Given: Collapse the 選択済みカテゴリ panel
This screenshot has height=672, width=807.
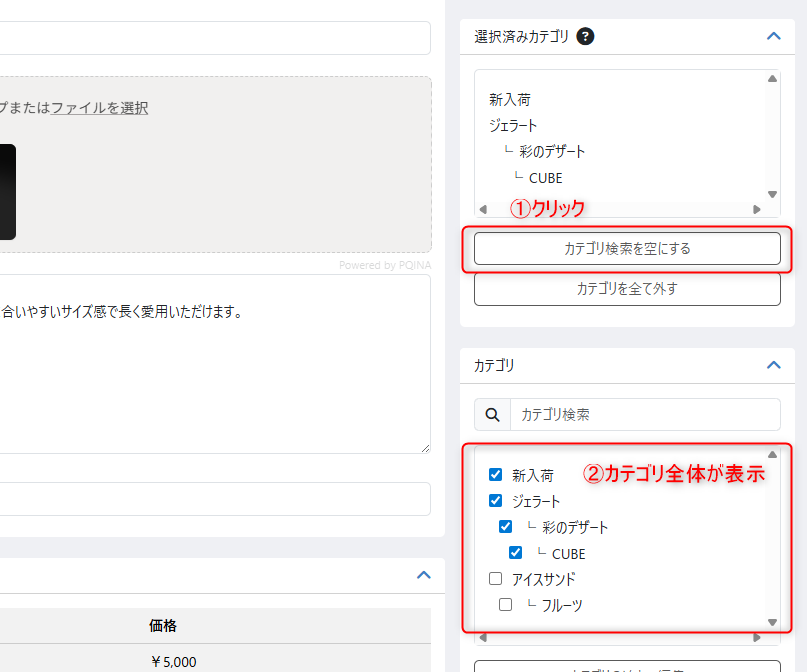Looking at the screenshot, I should 773,36.
